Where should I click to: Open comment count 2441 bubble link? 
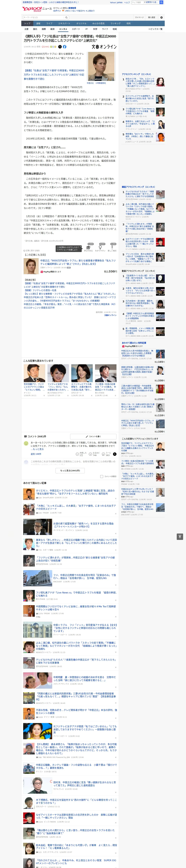pyautogui.click(x=46, y=47)
